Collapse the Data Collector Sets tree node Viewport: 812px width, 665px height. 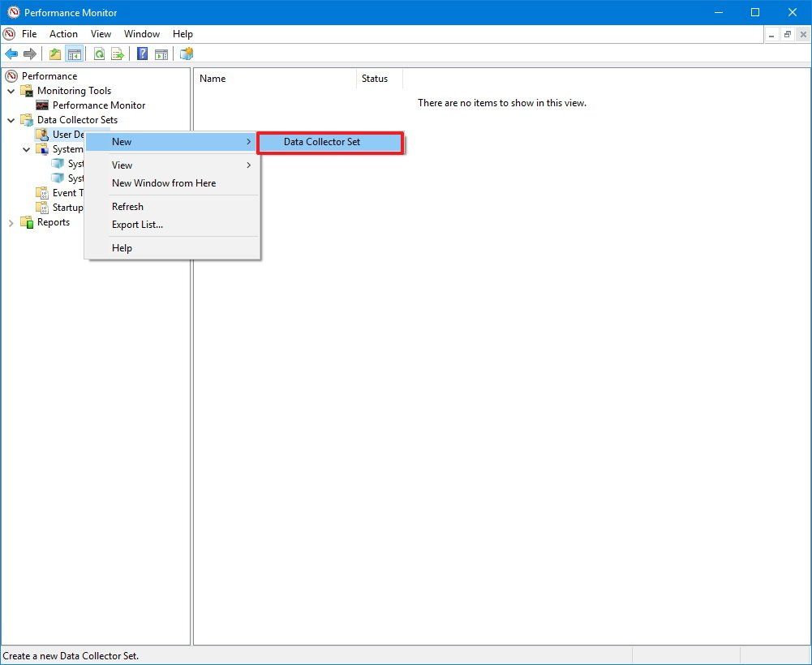click(11, 119)
